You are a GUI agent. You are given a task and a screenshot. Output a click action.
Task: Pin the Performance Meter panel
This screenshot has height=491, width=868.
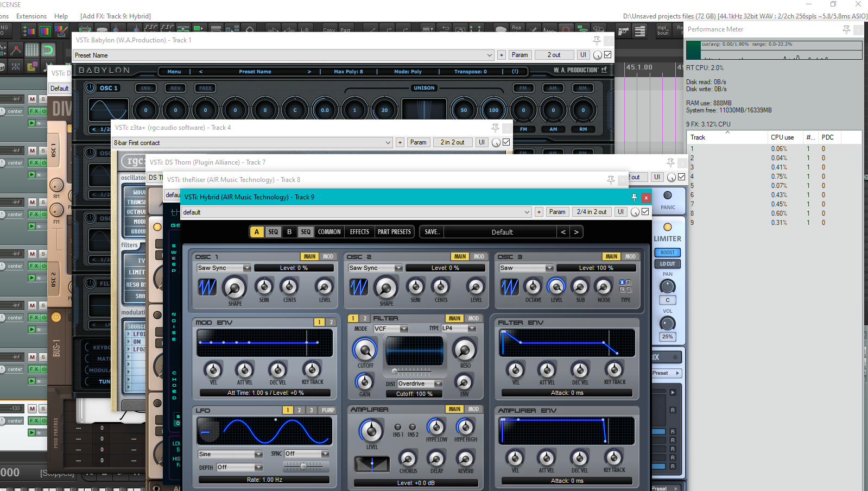point(846,29)
